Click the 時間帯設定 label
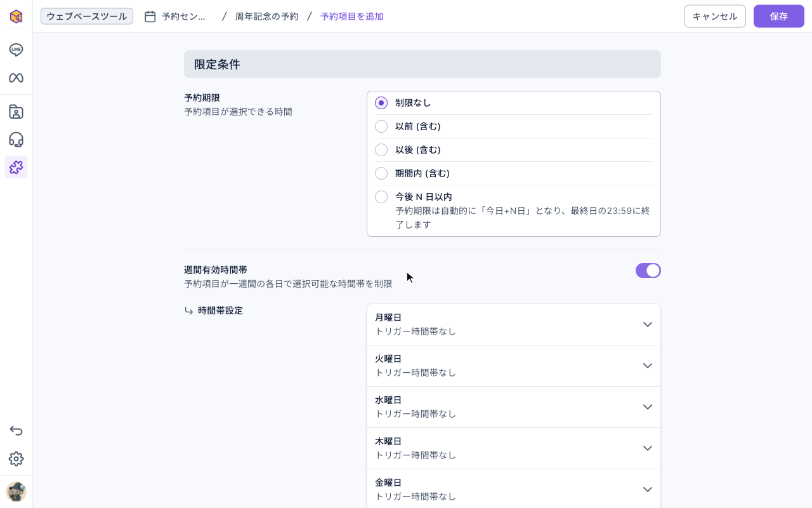Viewport: 812px width, 508px height. [220, 311]
